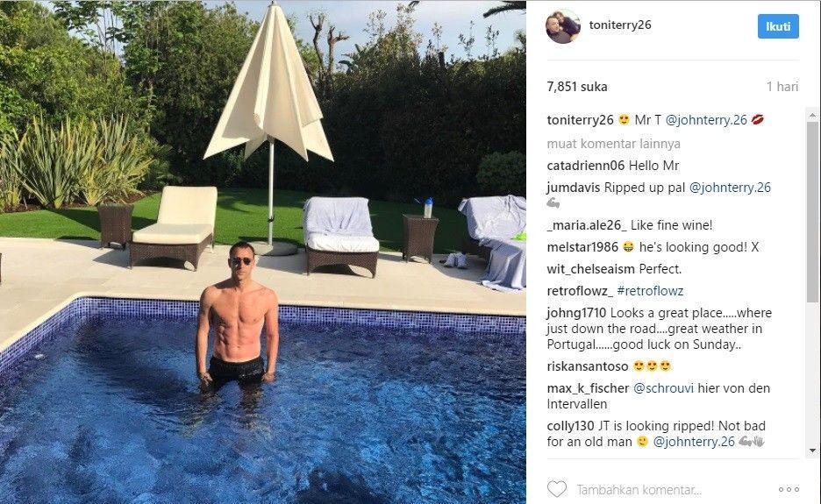Image resolution: width=821 pixels, height=504 pixels.
Task: Click the scrollbar down arrow in comments
Action: (812, 450)
